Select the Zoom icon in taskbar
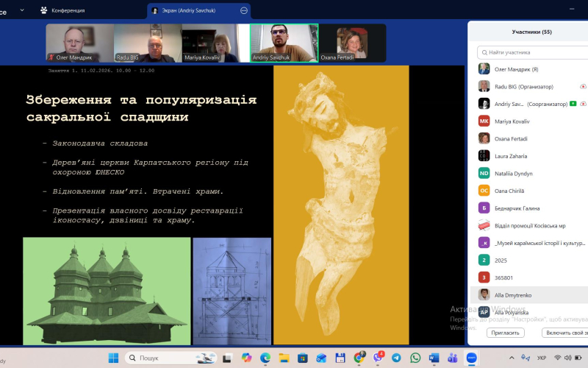Viewport: 588px width, 368px height. 471,358
